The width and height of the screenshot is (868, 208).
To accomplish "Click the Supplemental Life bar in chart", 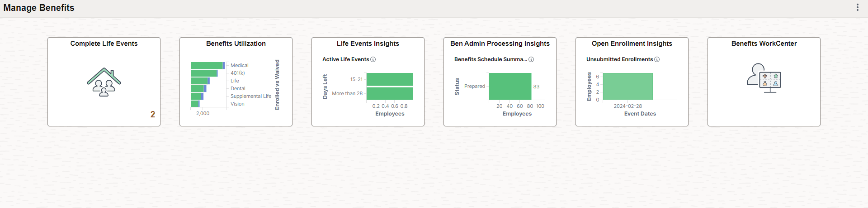I will tap(196, 96).
